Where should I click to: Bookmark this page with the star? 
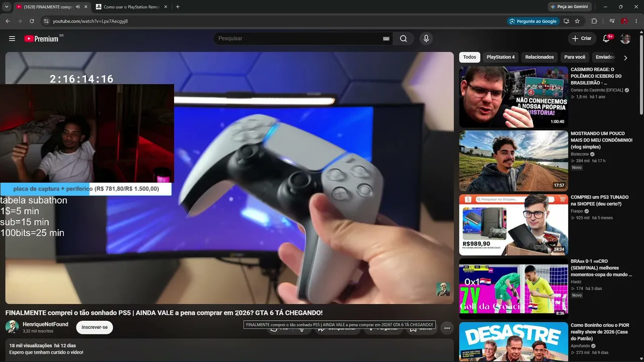[577, 21]
